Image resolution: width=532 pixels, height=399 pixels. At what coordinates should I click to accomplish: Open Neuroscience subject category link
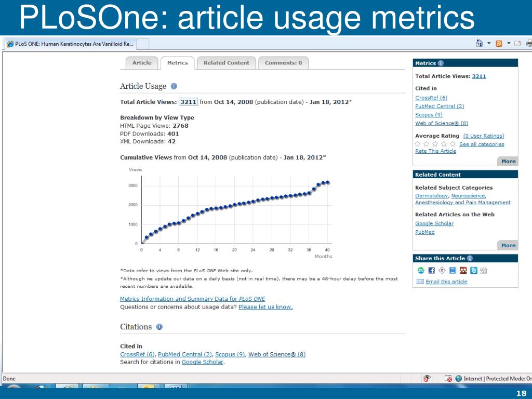pyautogui.click(x=468, y=196)
